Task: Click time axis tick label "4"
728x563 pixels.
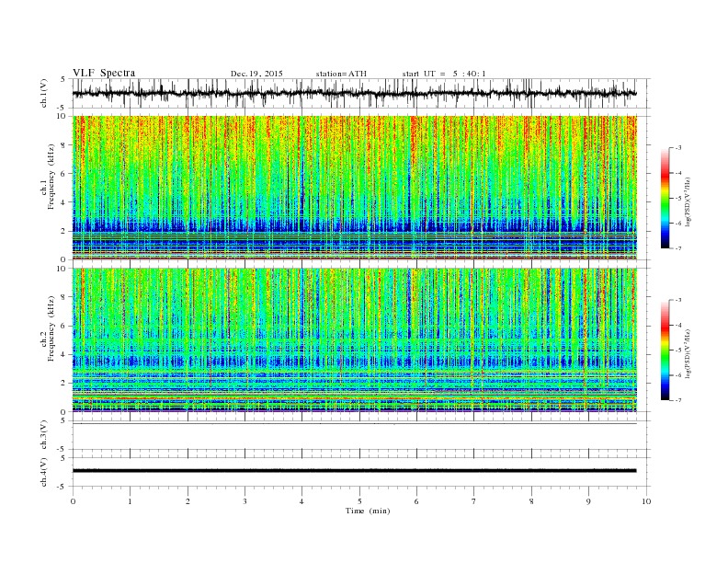Action: pyautogui.click(x=301, y=501)
